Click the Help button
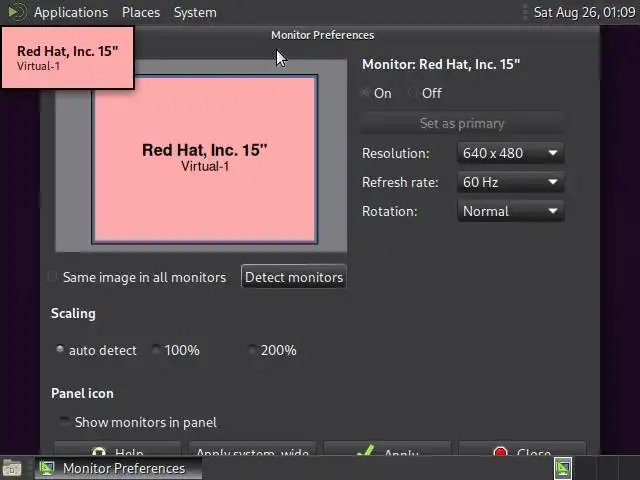The image size is (640, 480). (117, 448)
